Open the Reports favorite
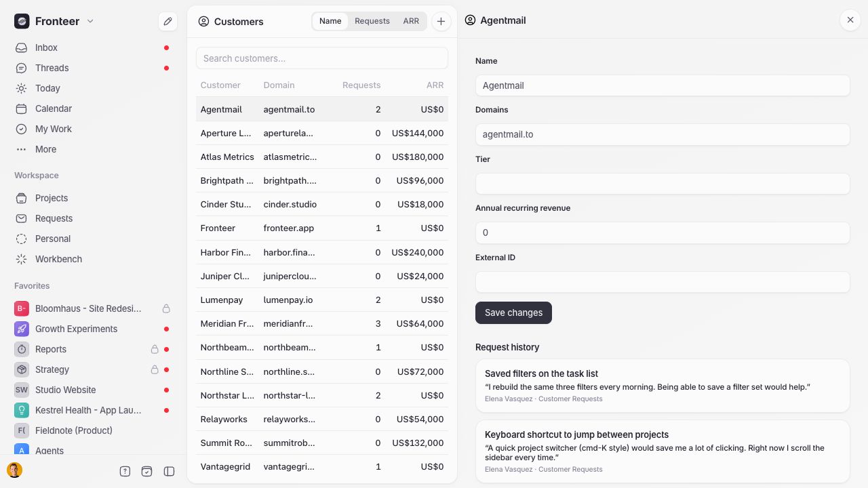 [x=93, y=349]
